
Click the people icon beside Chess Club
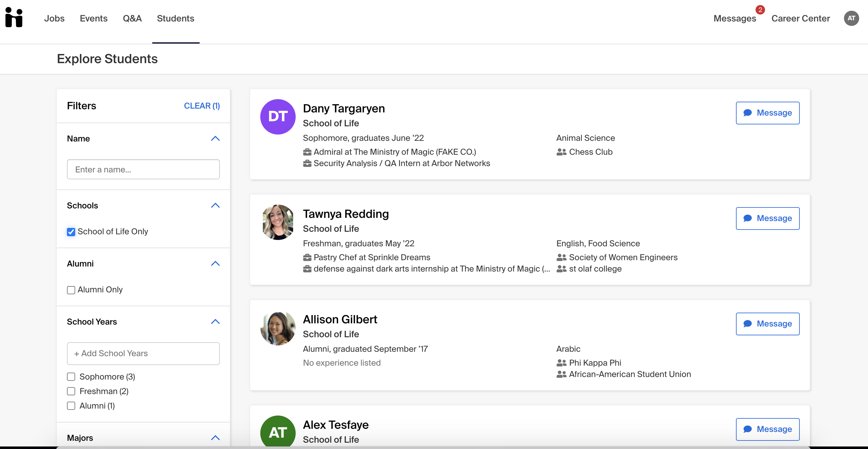pyautogui.click(x=560, y=152)
